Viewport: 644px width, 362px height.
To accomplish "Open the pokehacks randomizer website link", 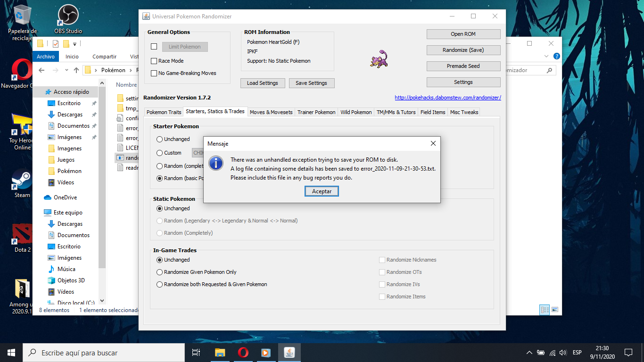I will click(447, 98).
